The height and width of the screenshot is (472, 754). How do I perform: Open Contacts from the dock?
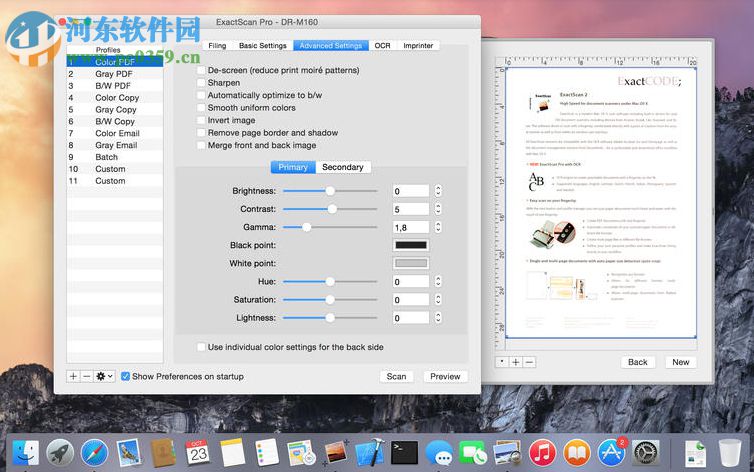click(x=163, y=452)
